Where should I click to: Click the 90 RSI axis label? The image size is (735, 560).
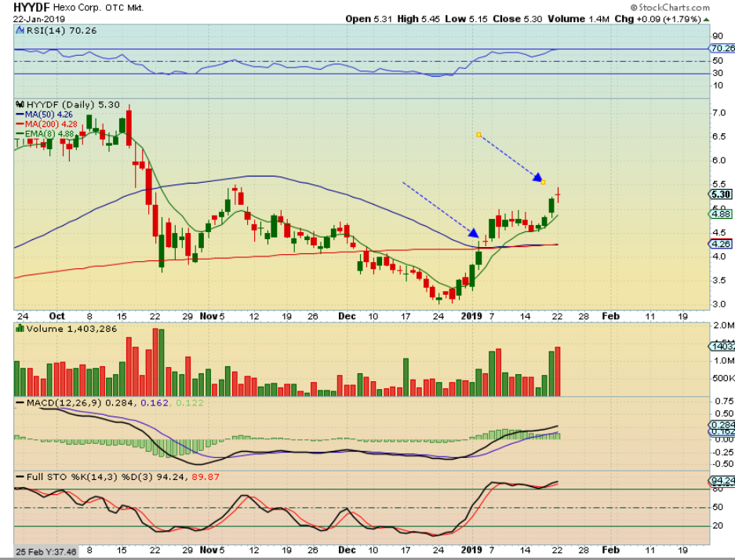[x=718, y=37]
